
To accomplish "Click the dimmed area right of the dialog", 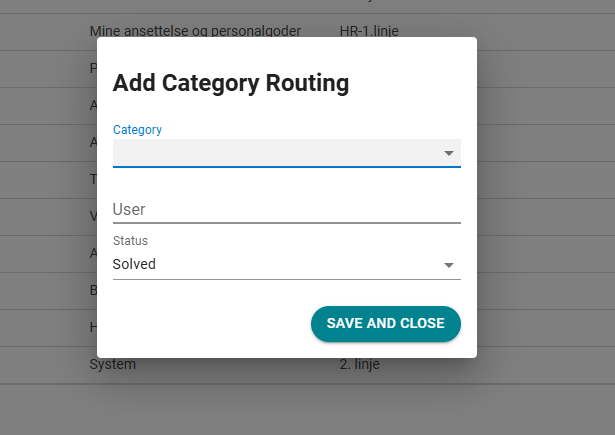I will (545, 200).
